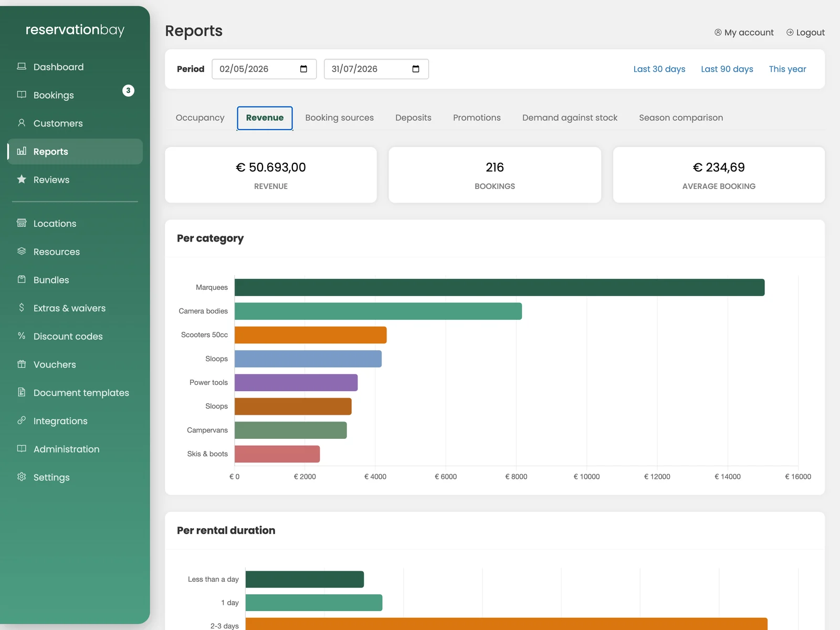Click the Dashboard laptop icon in sidebar
Image resolution: width=840 pixels, height=630 pixels.
[22, 66]
